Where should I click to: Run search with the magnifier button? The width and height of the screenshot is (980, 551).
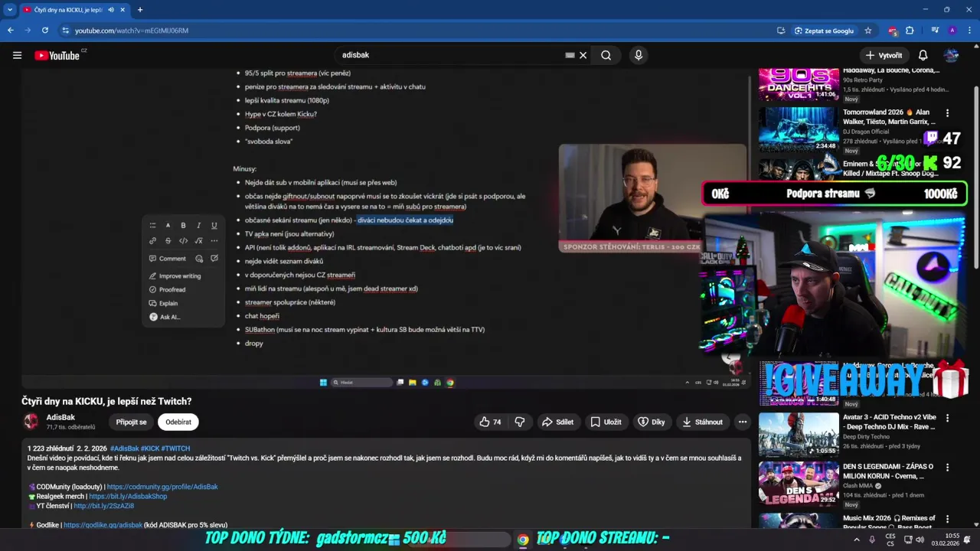[606, 55]
